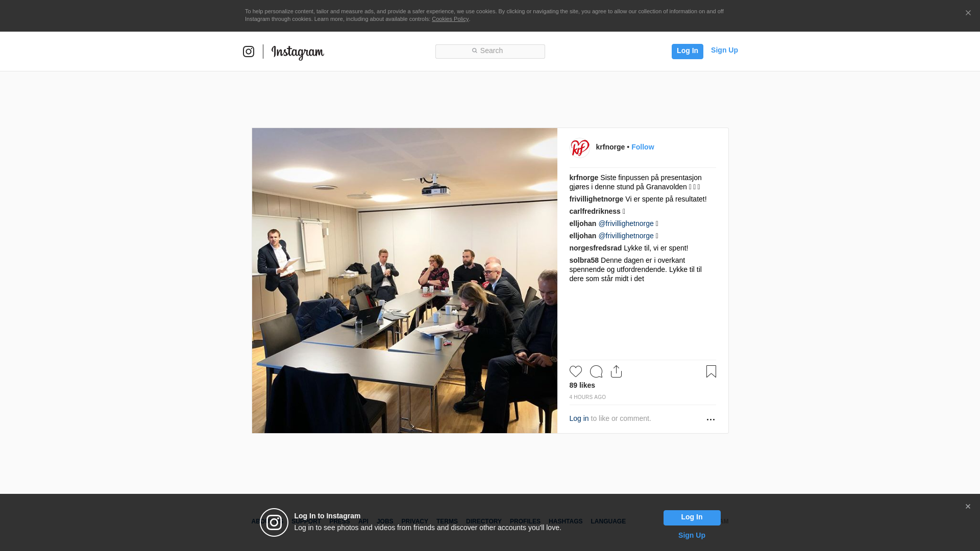Click the Instagram camera glyph logo
The height and width of the screenshot is (551, 980).
249,52
